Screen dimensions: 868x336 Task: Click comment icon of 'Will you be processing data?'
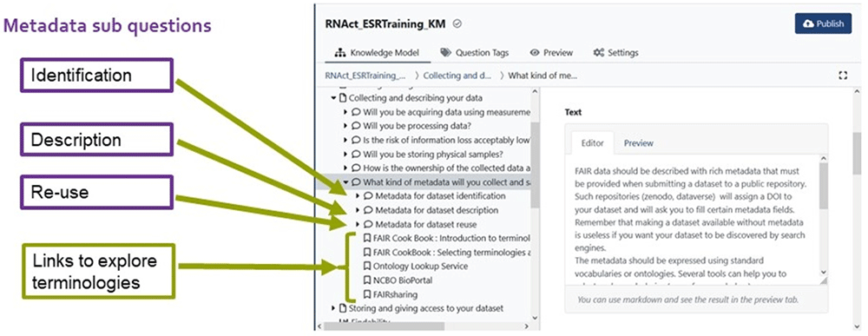(x=356, y=126)
